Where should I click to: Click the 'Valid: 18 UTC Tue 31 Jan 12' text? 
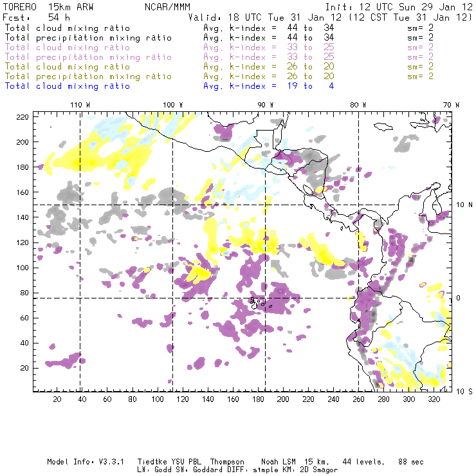[265, 17]
